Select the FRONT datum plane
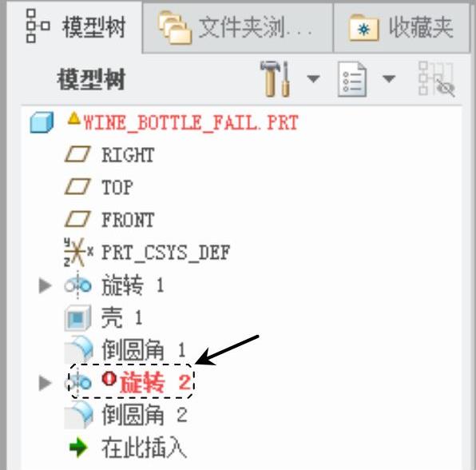 pos(128,220)
